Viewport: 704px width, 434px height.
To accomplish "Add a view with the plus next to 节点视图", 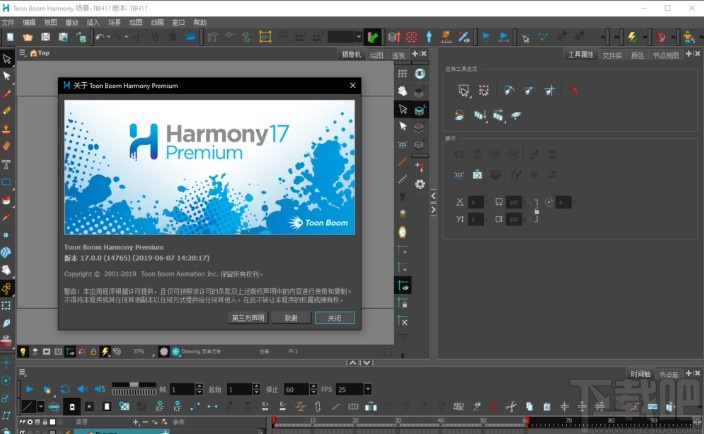I will point(689,54).
